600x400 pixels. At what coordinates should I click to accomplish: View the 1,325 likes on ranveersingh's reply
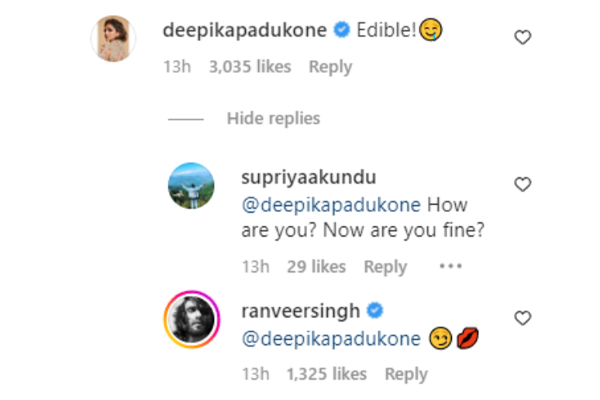tap(324, 374)
